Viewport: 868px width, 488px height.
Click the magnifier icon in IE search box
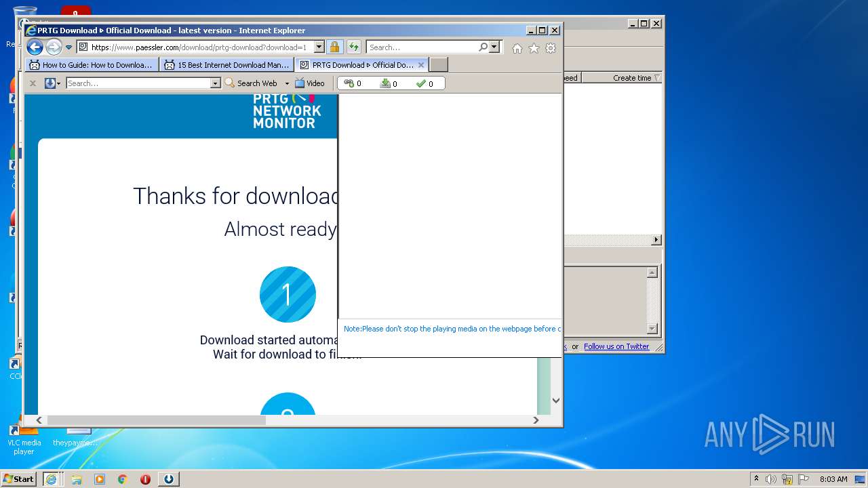pos(483,47)
